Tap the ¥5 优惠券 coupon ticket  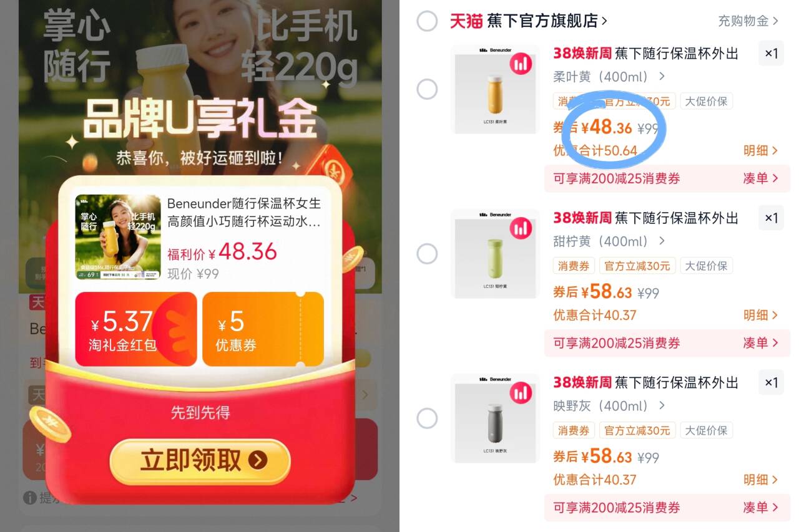coord(263,329)
